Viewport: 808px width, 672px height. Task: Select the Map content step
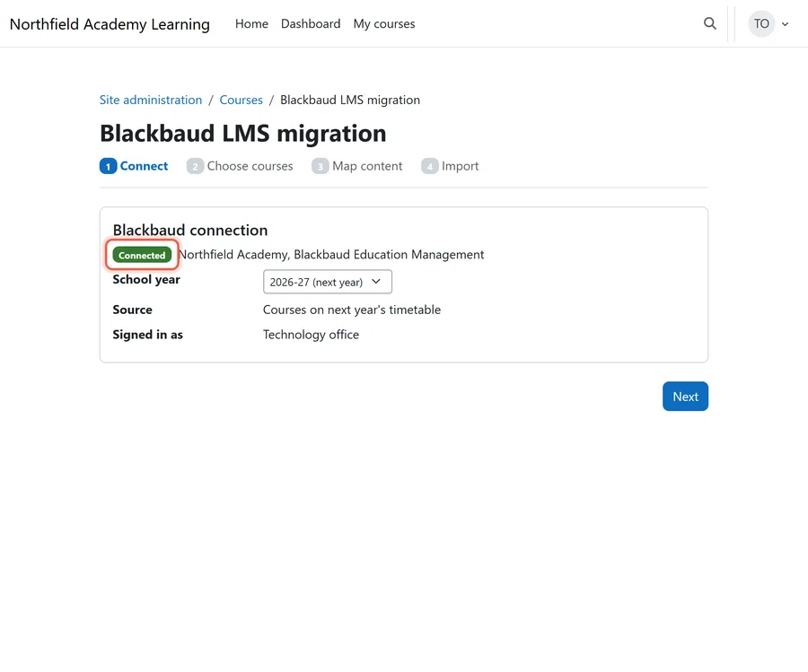(x=356, y=166)
